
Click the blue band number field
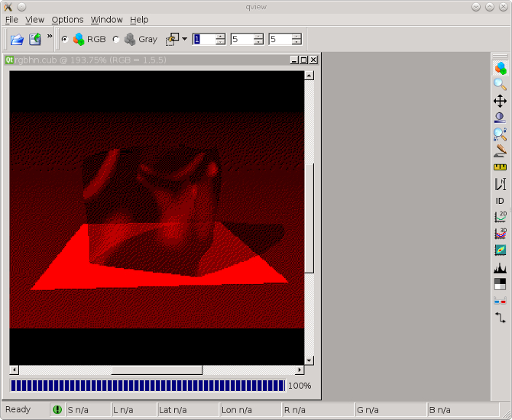point(279,39)
